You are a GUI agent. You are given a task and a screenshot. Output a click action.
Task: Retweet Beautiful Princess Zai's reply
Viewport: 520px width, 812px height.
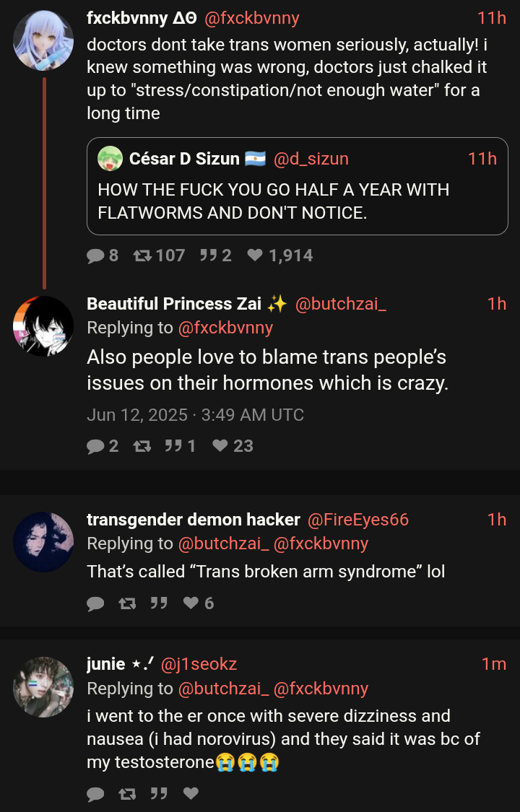pos(142,446)
